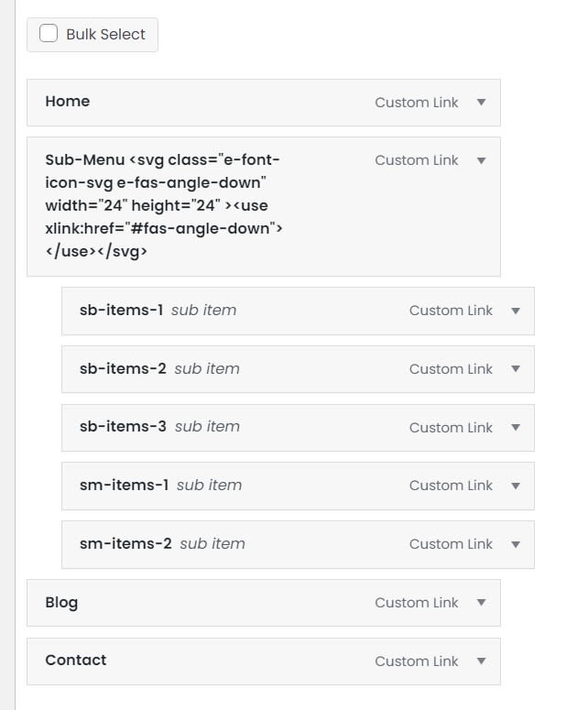The height and width of the screenshot is (710, 588).
Task: Select the sb-items-3 sub item title
Action: 123,427
